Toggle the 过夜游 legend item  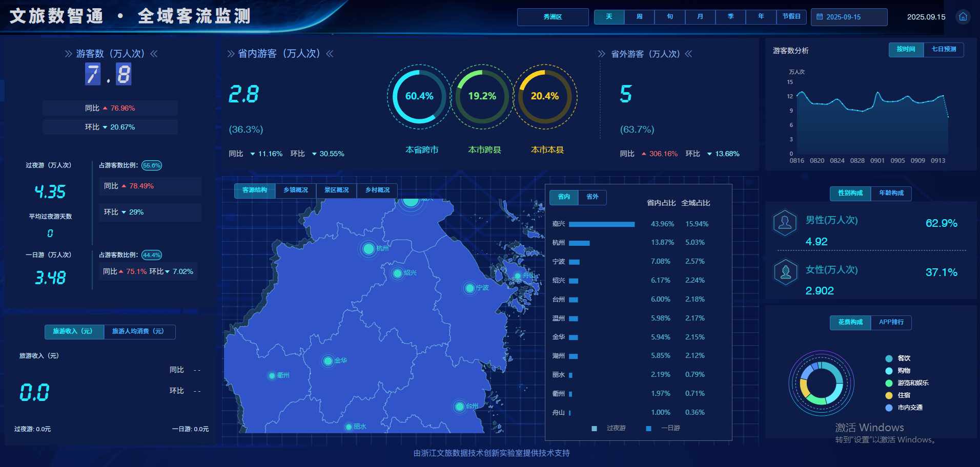click(609, 428)
